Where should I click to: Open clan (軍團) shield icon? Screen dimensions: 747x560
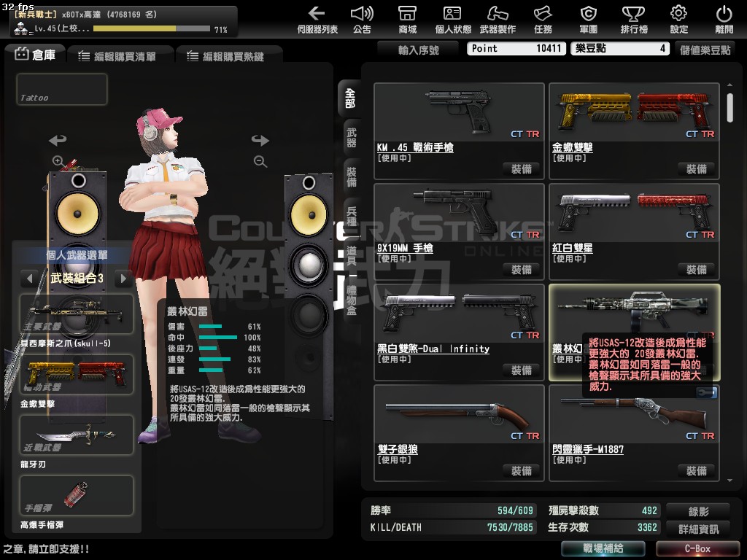(589, 20)
